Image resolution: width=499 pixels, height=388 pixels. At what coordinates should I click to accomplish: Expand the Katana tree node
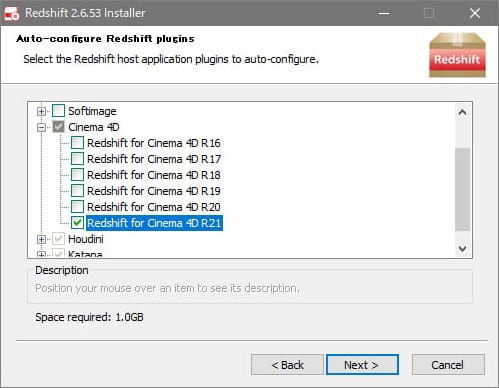(41, 254)
